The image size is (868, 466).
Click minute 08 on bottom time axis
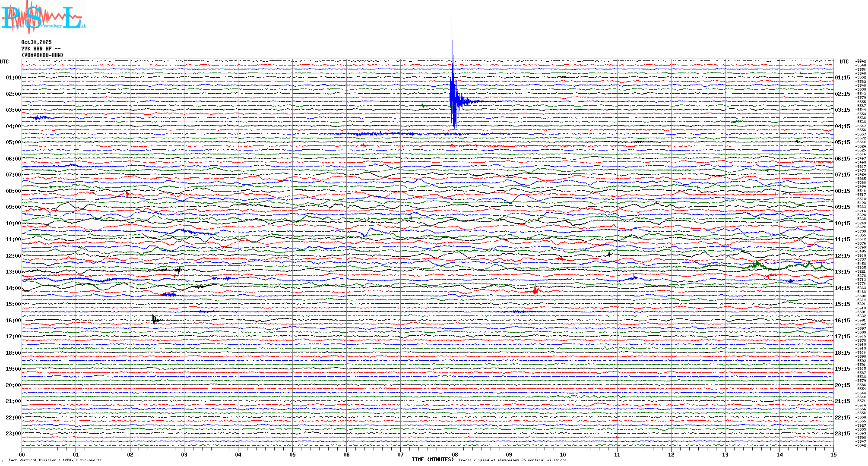click(455, 454)
